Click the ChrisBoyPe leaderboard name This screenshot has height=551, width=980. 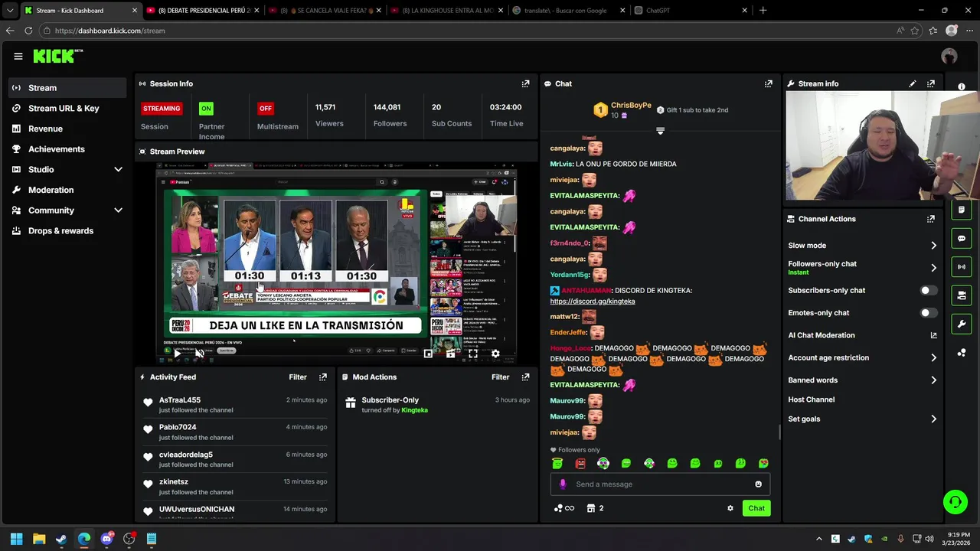coord(631,106)
